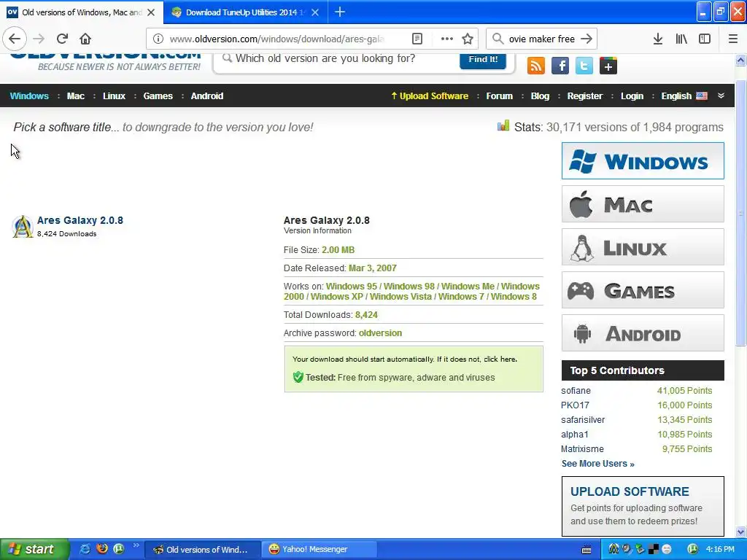The width and height of the screenshot is (747, 560).
Task: Select the United States flag icon
Action: point(701,96)
